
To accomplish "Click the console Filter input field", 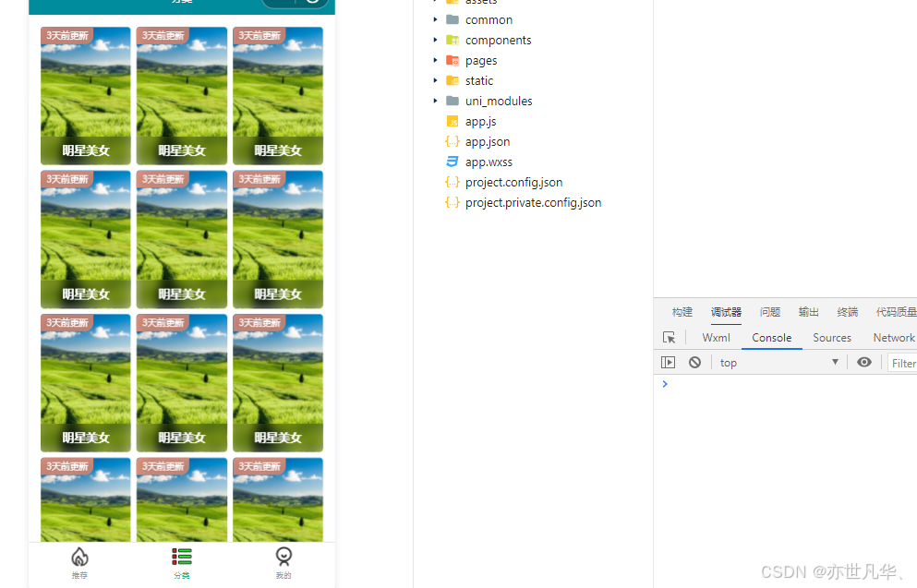I will 902,363.
